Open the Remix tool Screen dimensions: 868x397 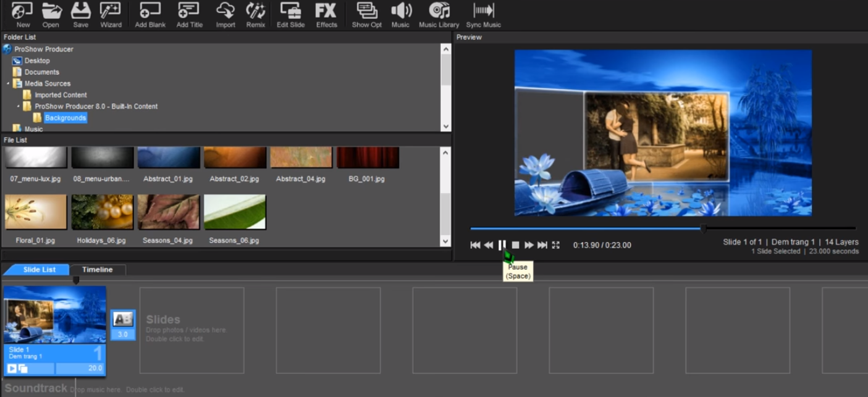(255, 12)
